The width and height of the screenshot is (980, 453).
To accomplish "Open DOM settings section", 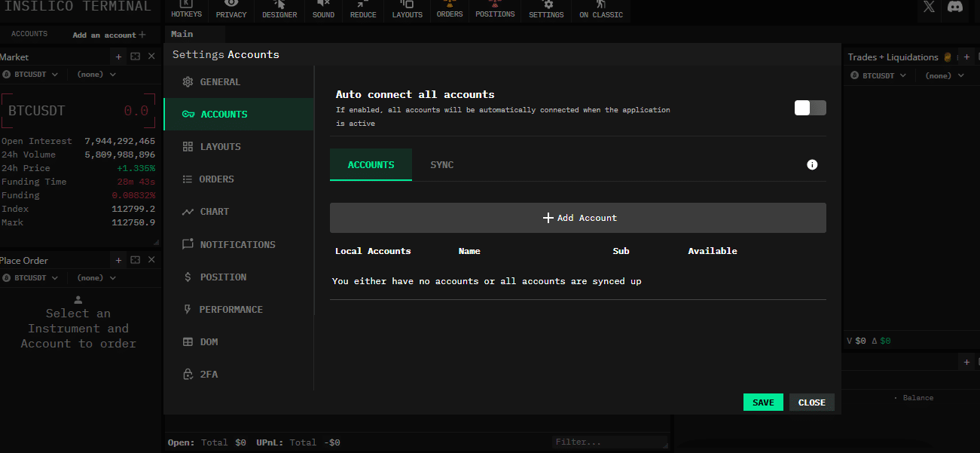I will pyautogui.click(x=239, y=342).
